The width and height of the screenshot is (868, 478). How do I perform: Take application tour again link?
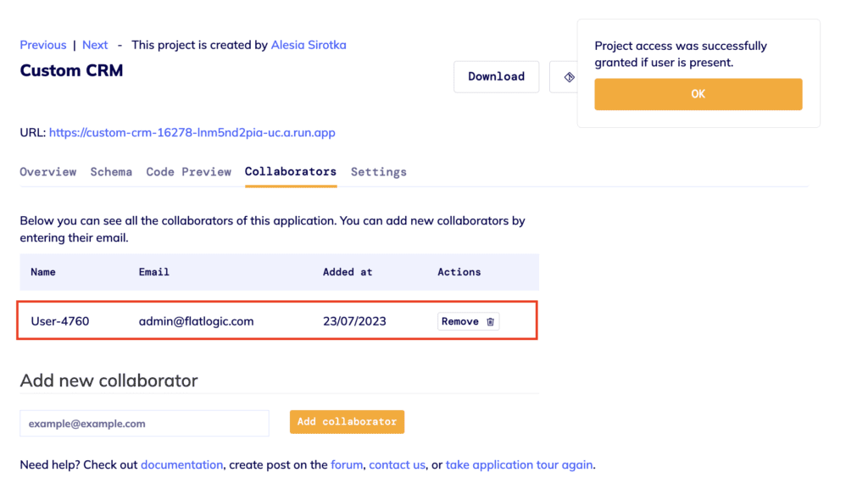click(519, 464)
